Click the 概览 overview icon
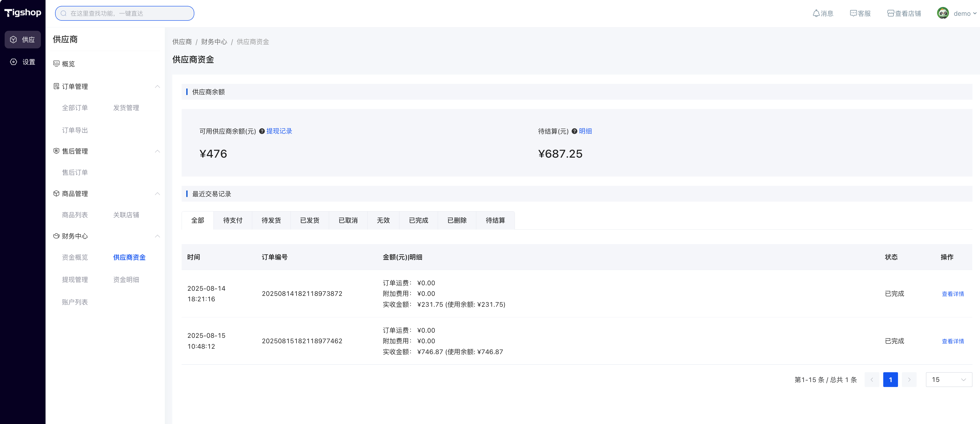980x424 pixels. 56,64
